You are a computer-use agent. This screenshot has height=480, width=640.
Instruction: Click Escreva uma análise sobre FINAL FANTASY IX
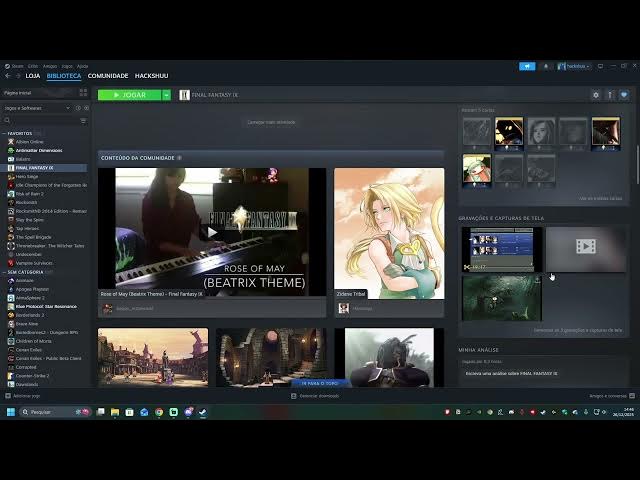(511, 373)
